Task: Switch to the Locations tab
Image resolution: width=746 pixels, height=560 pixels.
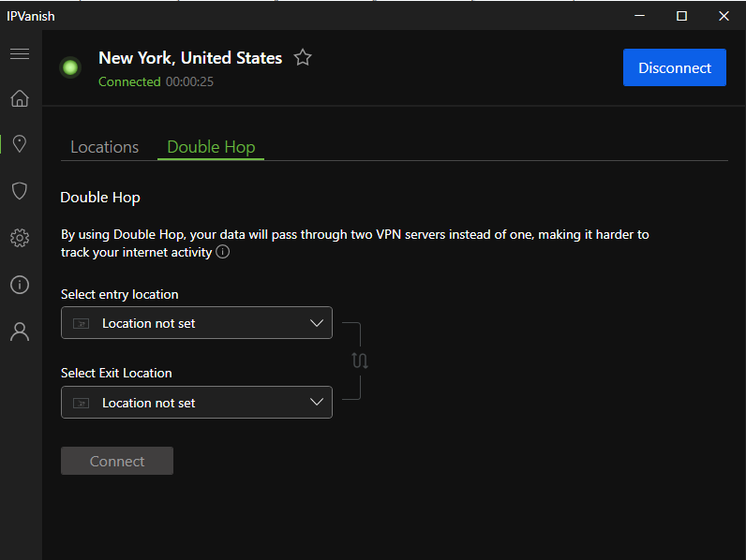Action: (105, 147)
